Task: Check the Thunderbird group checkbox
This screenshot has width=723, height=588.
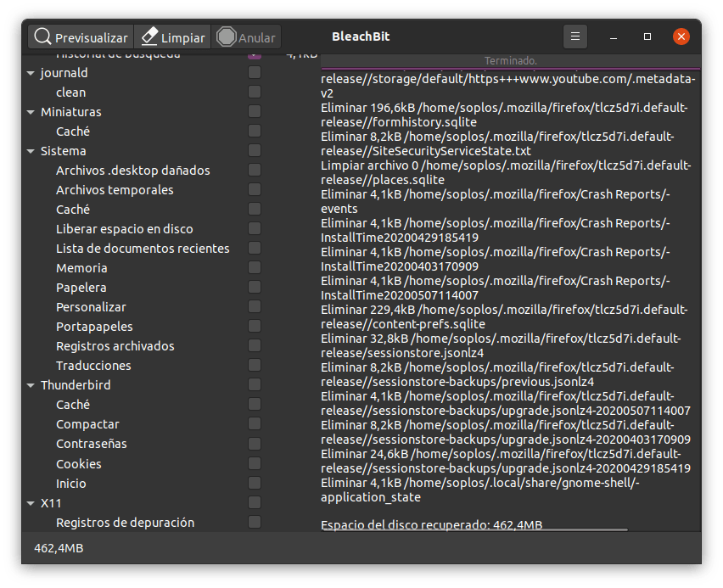Action: pyautogui.click(x=255, y=384)
